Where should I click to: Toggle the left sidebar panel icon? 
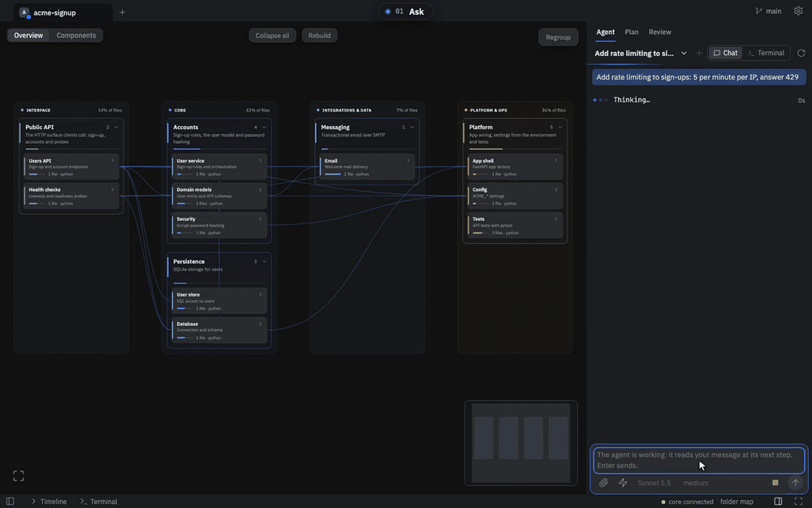[x=10, y=501]
